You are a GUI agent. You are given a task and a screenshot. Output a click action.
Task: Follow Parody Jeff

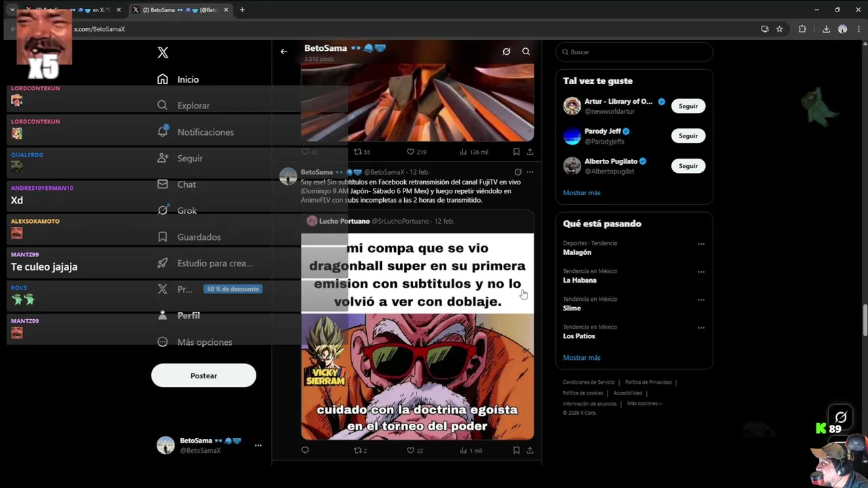coord(688,136)
